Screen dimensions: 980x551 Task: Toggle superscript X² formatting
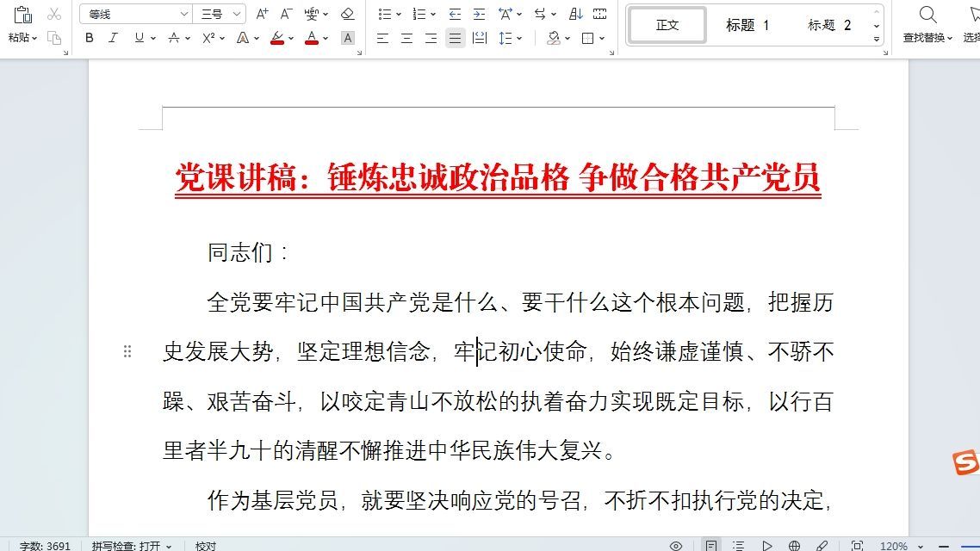[208, 38]
